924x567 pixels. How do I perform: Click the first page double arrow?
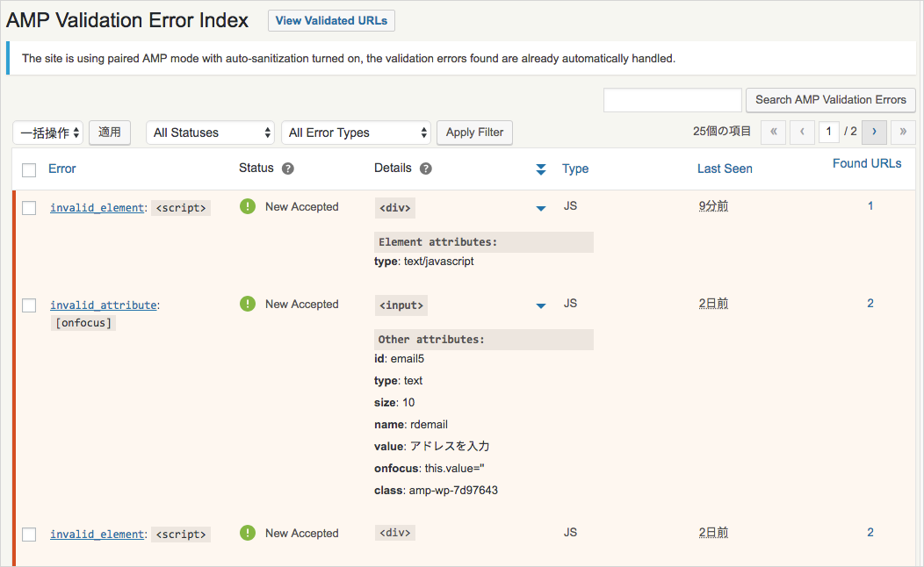point(773,132)
